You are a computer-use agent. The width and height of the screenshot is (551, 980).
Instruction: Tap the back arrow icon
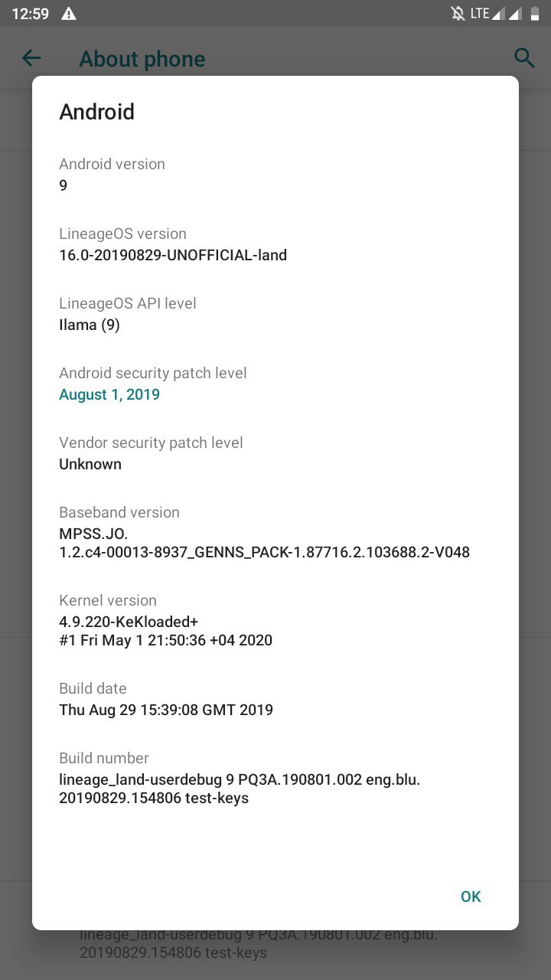[31, 57]
